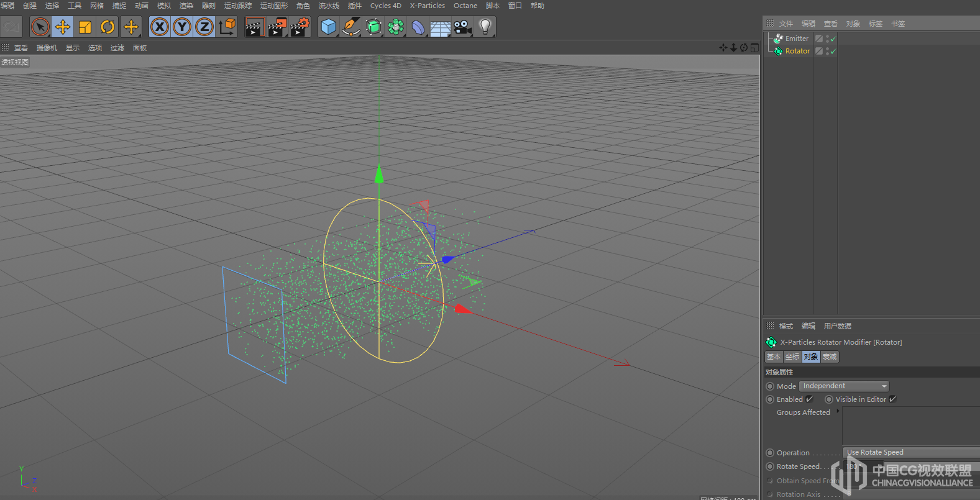Click viewport orbit navigation icon

744,48
